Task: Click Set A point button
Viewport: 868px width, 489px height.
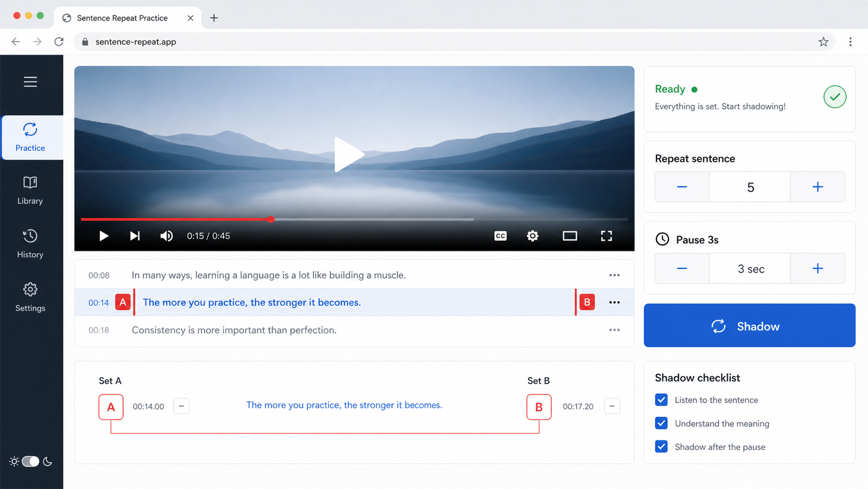Action: pos(111,407)
